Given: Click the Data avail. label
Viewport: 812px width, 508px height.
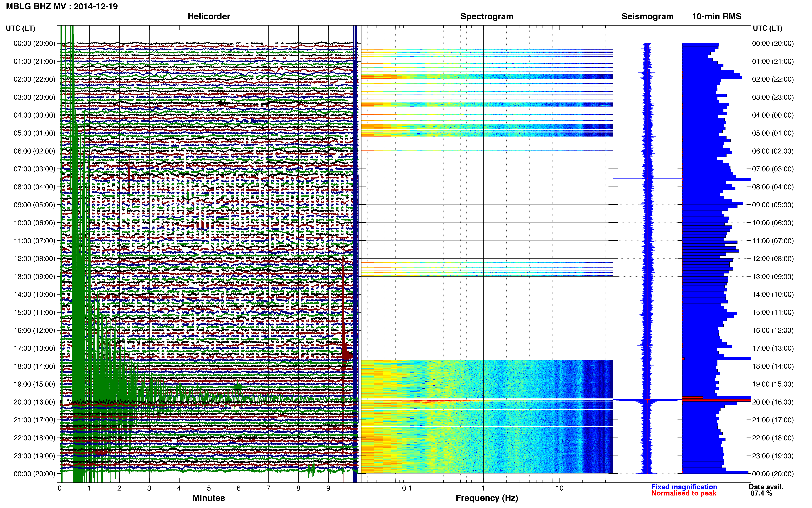Looking at the screenshot, I should click(766, 487).
